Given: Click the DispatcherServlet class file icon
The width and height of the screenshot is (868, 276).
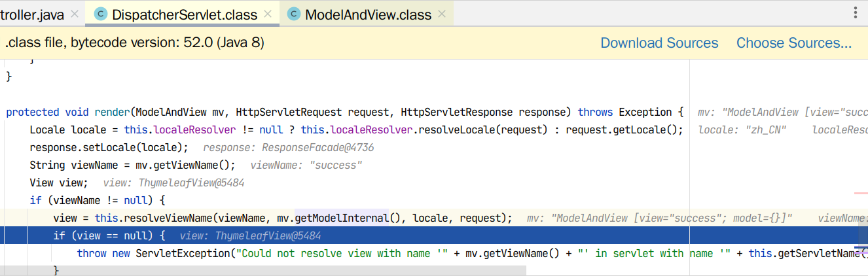Looking at the screenshot, I should click(101, 14).
